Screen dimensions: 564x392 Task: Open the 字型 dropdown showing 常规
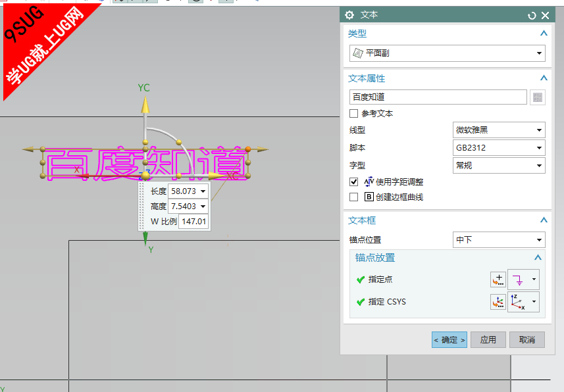499,166
